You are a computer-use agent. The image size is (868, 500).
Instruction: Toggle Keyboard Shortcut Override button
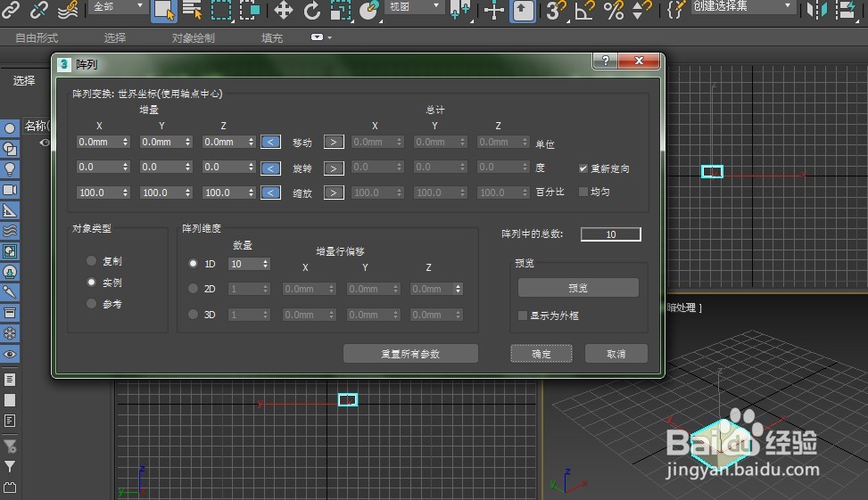(523, 10)
